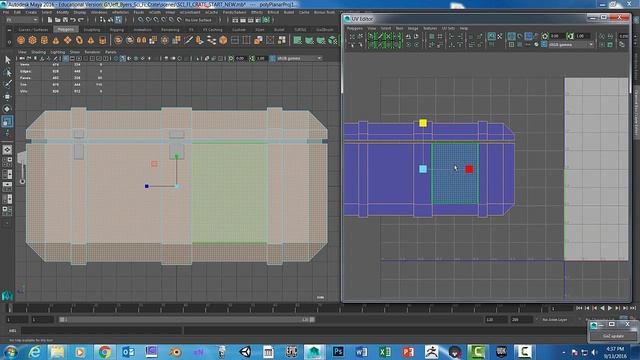Image resolution: width=640 pixels, height=360 pixels.
Task: Click the Redo arrow icon
Action: coord(81,20)
